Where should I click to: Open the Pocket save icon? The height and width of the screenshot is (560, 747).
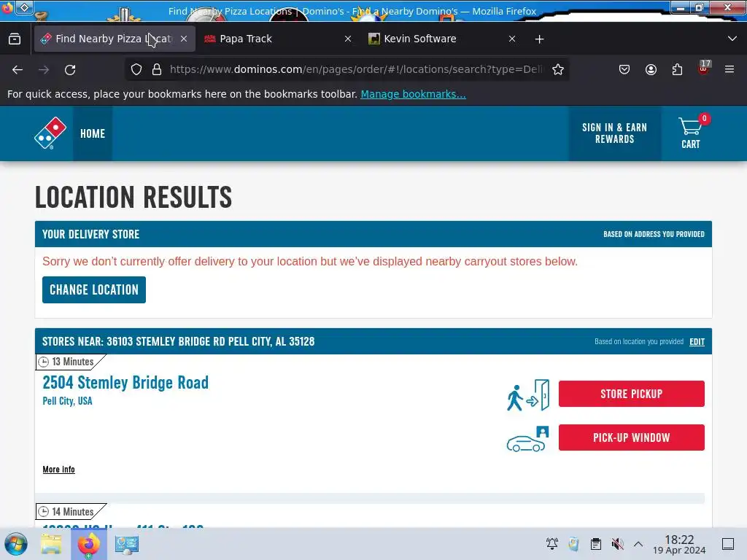pos(624,69)
